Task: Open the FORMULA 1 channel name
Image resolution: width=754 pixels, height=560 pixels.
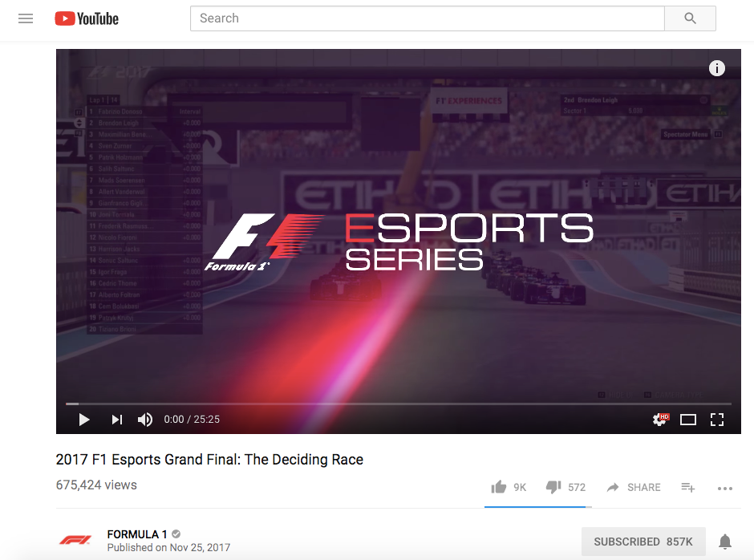Action: coord(137,534)
